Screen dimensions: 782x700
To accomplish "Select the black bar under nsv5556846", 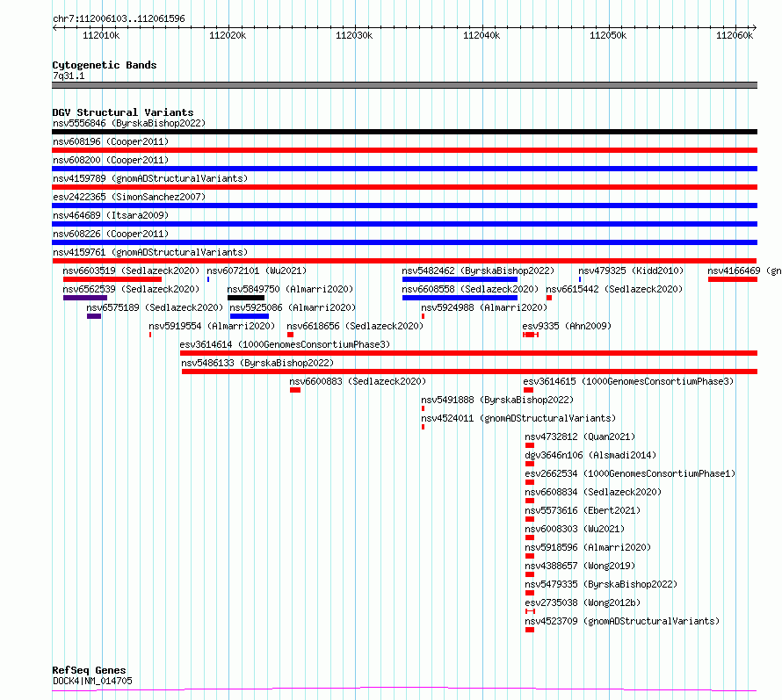I will pyautogui.click(x=404, y=132).
